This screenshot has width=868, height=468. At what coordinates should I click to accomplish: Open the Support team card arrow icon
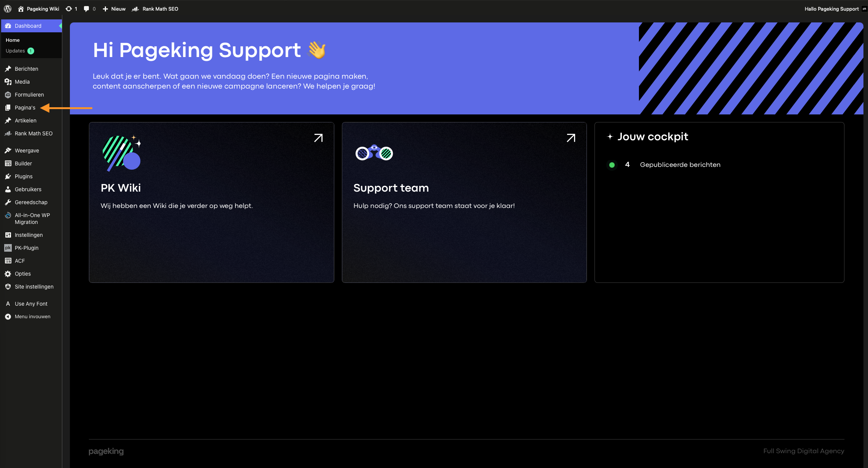click(x=571, y=138)
